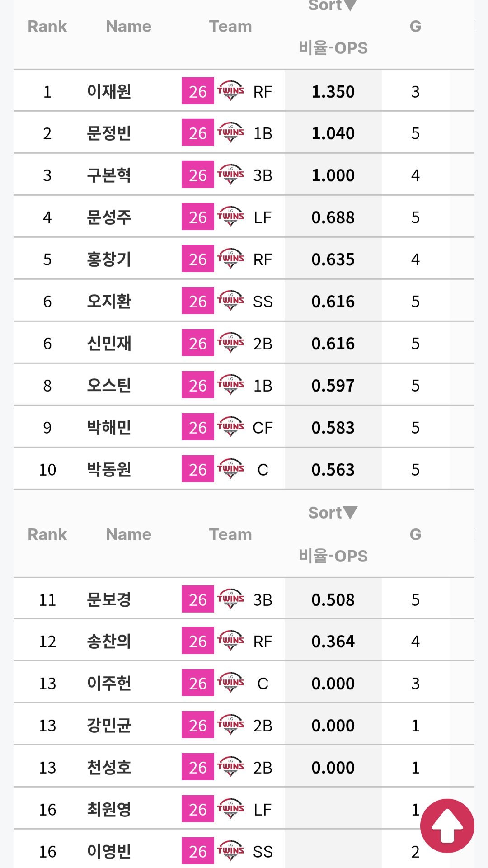Open player 구본혁's profile link
This screenshot has width=488, height=868.
pyautogui.click(x=109, y=175)
